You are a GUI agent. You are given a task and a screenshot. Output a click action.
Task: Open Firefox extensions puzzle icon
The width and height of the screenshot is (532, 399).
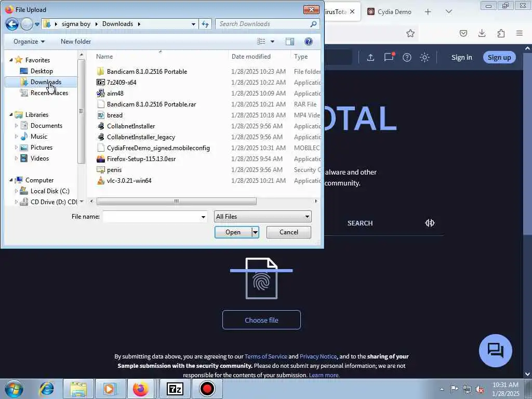(501, 33)
